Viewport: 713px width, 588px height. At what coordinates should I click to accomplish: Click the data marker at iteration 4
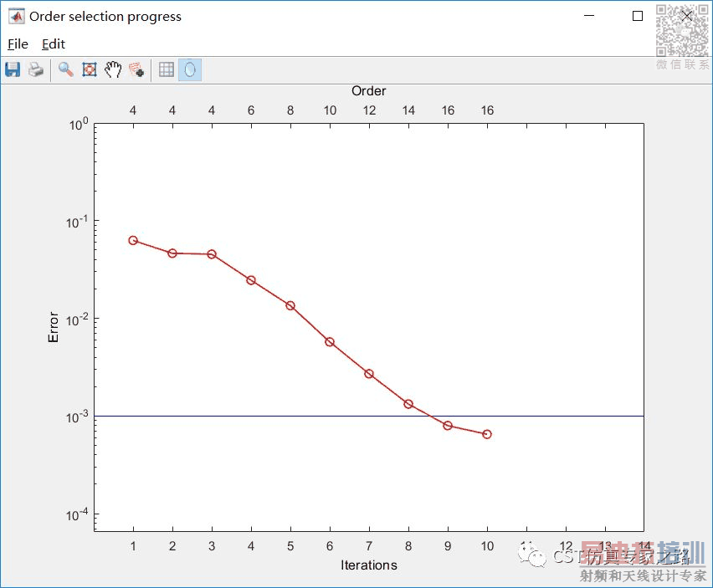coord(251,280)
